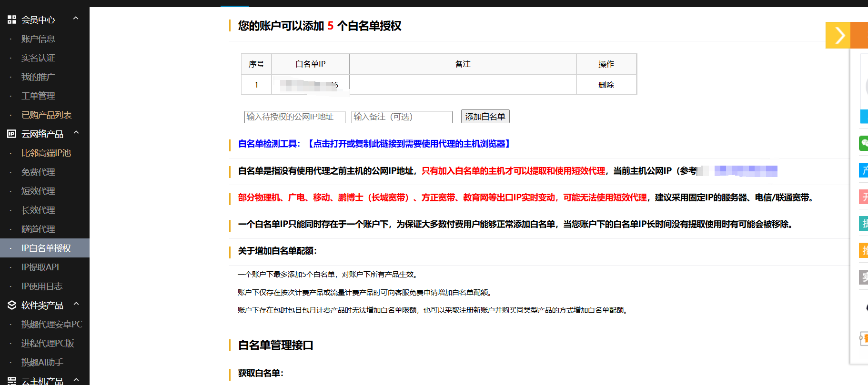868x385 pixels.
Task: Collapse the 软件类产品 menu section
Action: (76, 304)
